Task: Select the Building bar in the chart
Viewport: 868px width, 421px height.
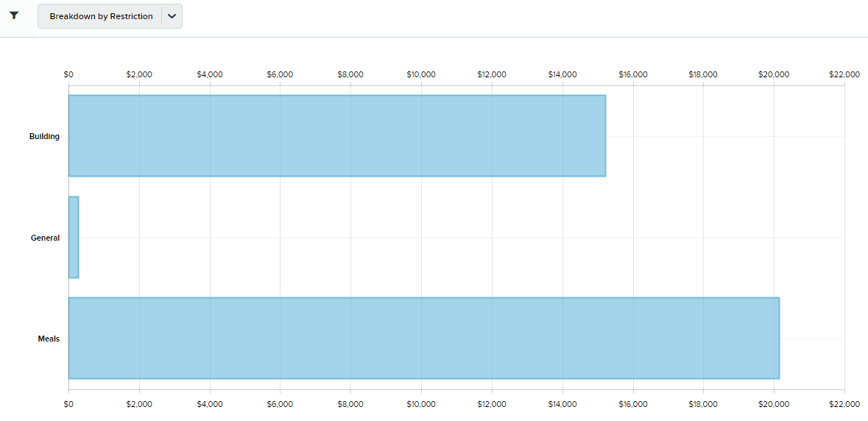Action: coord(336,136)
